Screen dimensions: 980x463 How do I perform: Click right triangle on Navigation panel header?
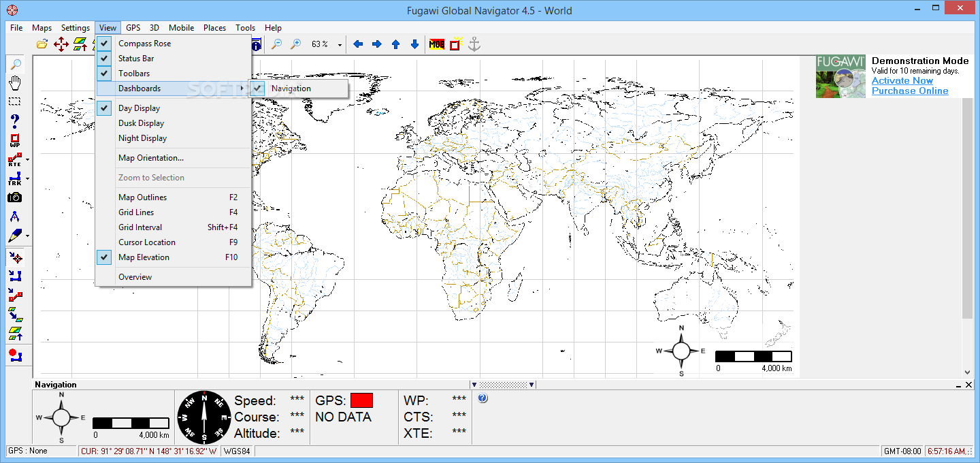532,385
